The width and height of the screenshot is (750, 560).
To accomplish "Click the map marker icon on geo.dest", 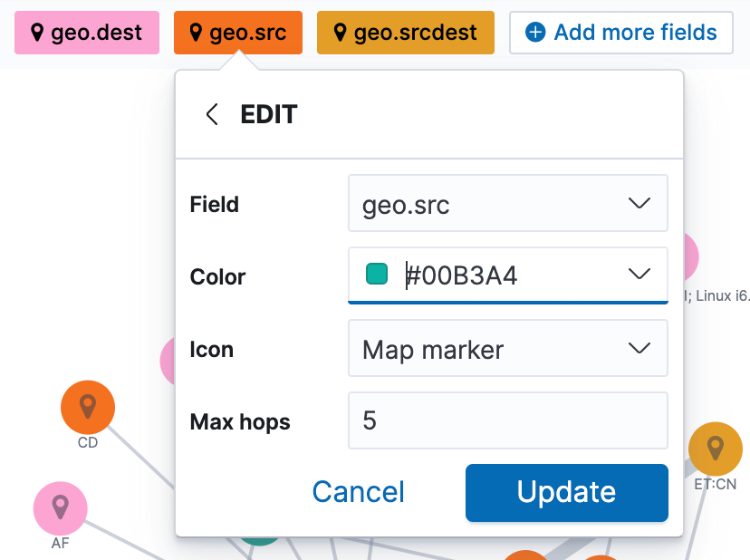I will (37, 33).
